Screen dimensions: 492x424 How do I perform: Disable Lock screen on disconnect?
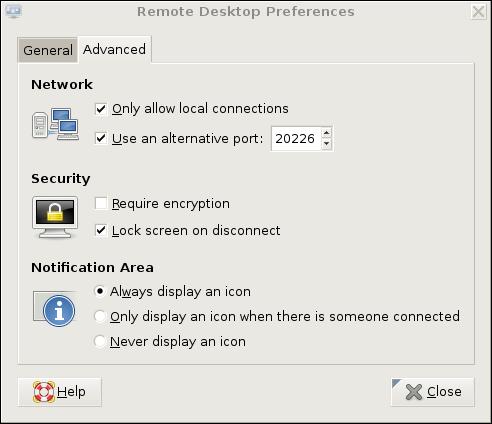[x=101, y=230]
